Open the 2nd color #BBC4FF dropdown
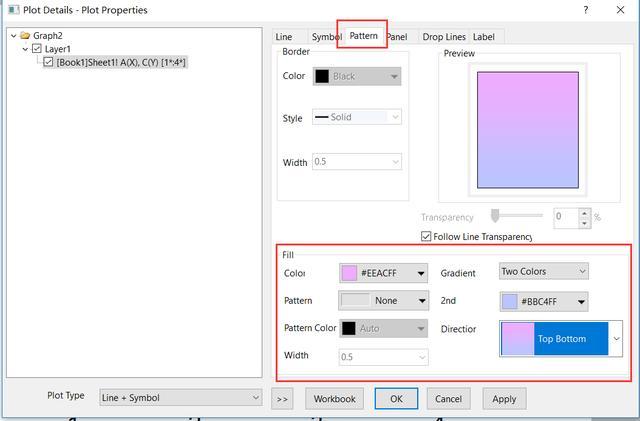This screenshot has height=421, width=640. click(x=544, y=302)
